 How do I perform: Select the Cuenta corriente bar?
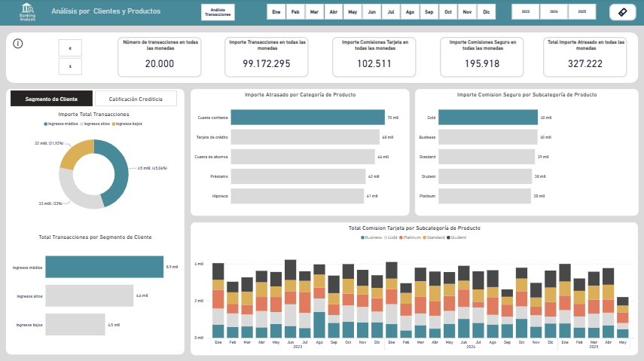tap(307, 117)
